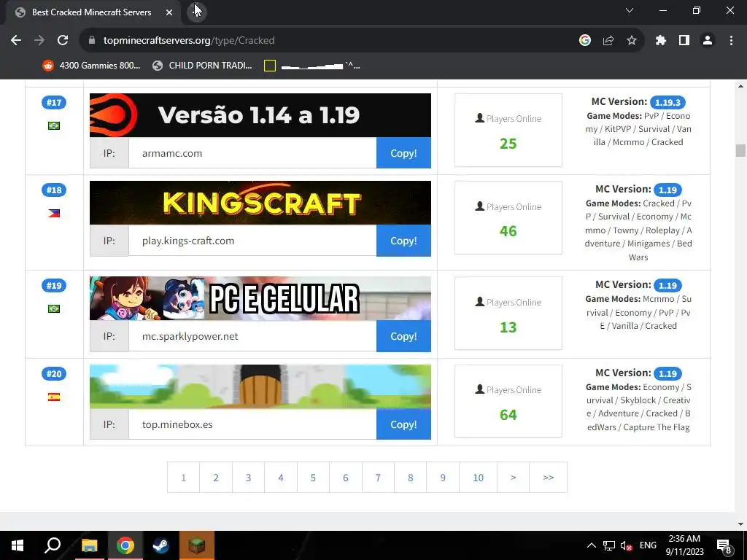This screenshot has height=560, width=747.
Task: Open the Windows Start menu
Action: tap(18, 545)
